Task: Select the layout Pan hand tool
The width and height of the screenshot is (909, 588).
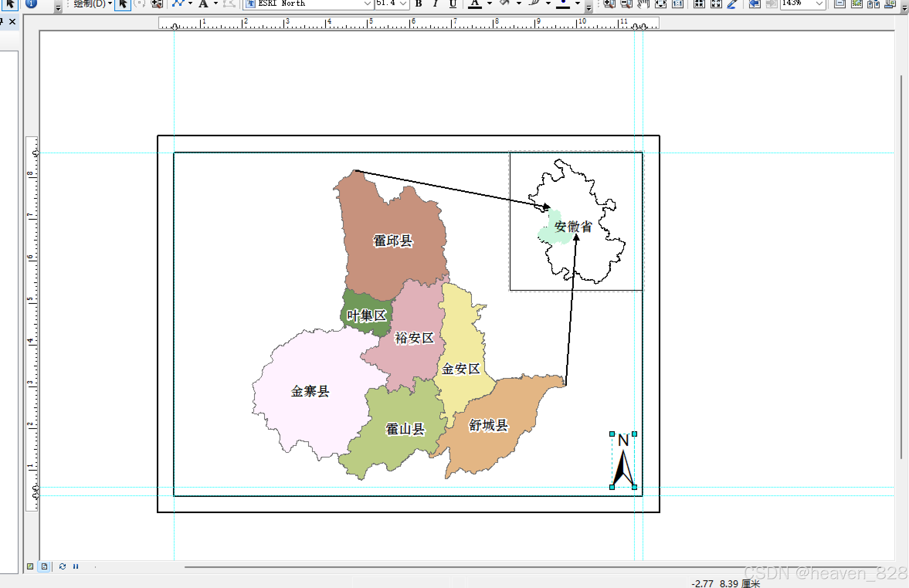Action: click(x=643, y=4)
